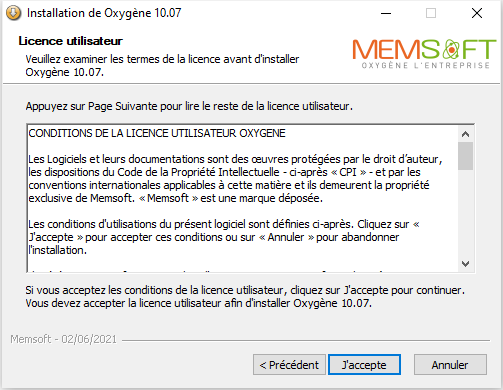Click the 'OXYGÈNE L'ENTREPRISE' tagline under the logo
The height and width of the screenshot is (390, 503).
point(426,65)
